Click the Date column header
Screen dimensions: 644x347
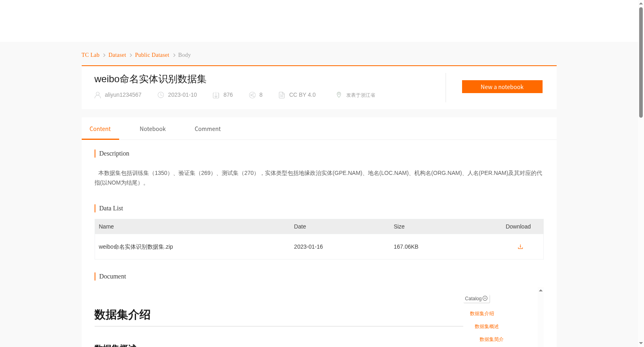point(300,226)
